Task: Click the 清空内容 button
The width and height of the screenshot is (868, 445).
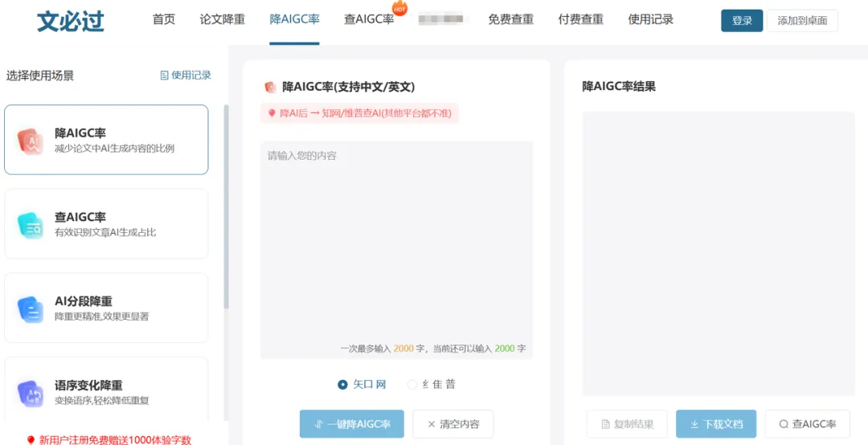Action: click(x=452, y=424)
